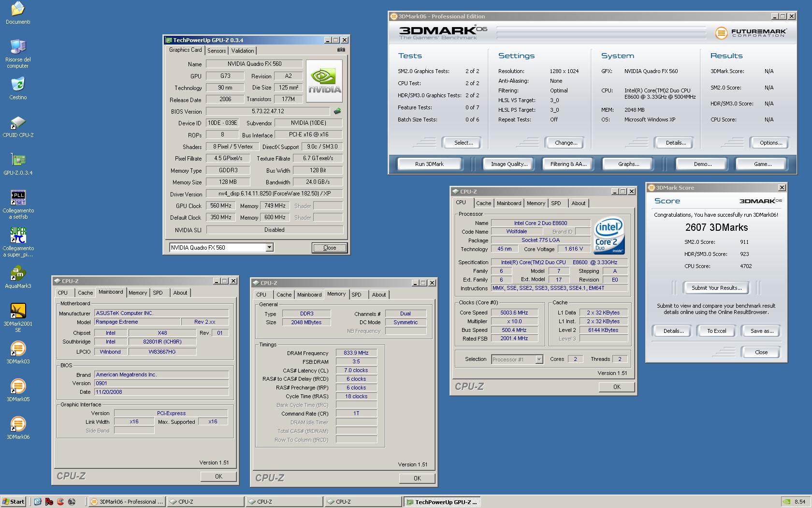This screenshot has width=812, height=508.
Task: Click the NVIDIA system tray icon
Action: [787, 502]
